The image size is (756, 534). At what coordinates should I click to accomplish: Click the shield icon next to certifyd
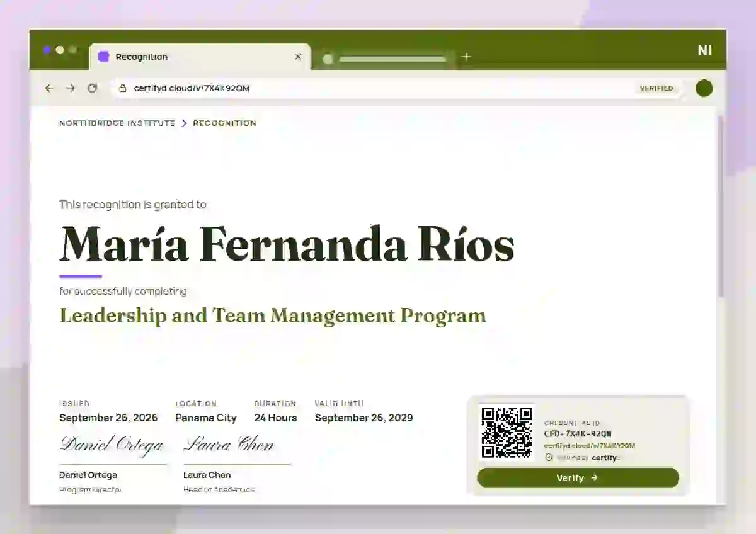coord(549,458)
